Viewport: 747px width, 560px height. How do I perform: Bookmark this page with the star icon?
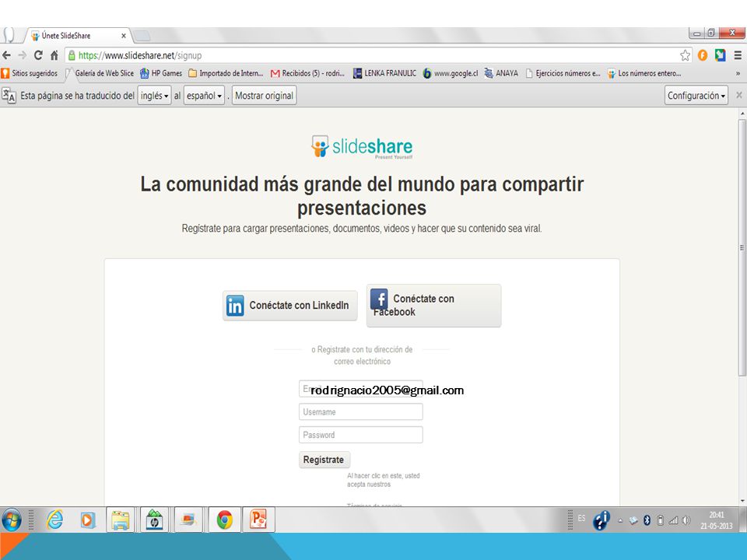point(685,55)
